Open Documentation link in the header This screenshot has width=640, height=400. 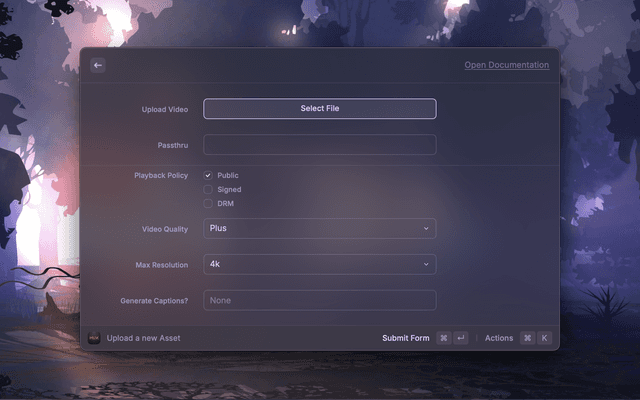[x=506, y=65]
